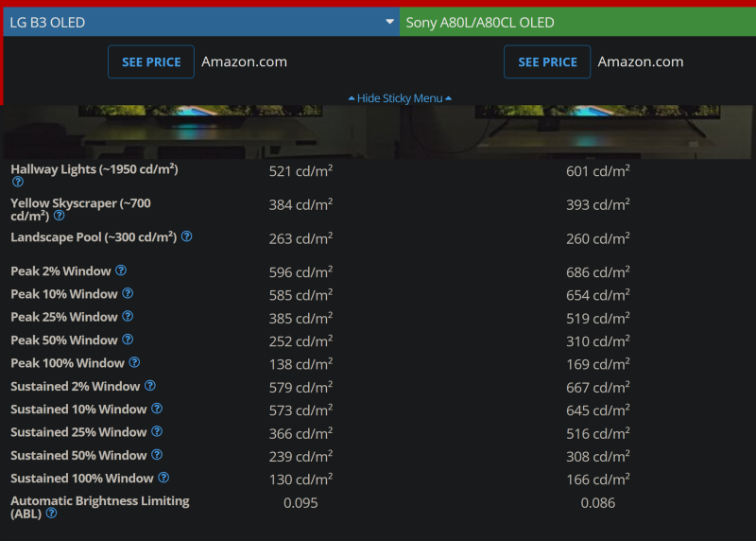Click the 310 cd/m² Sony value
Screen dimensions: 756x541
tap(598, 341)
